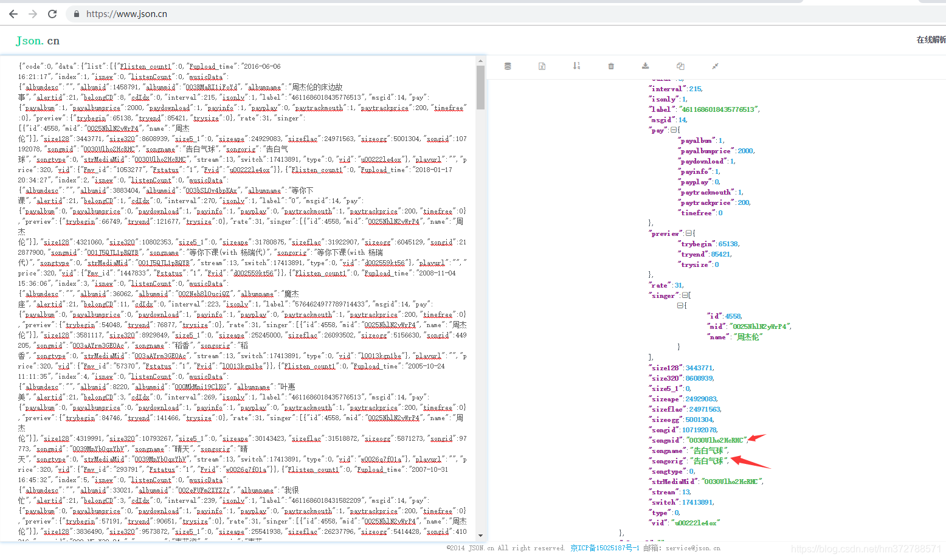Click the copy icon in JSON toolbar
This screenshot has width=946, height=560.
(x=680, y=66)
